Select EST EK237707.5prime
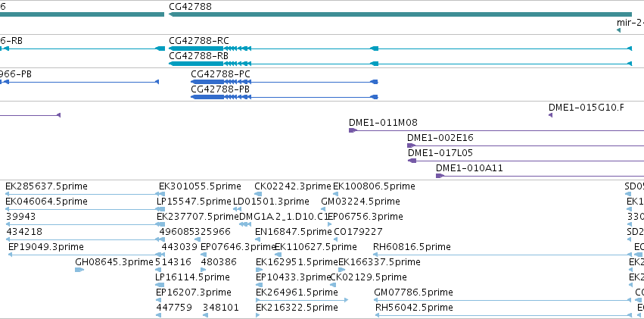The height and width of the screenshot is (319, 644). click(198, 217)
